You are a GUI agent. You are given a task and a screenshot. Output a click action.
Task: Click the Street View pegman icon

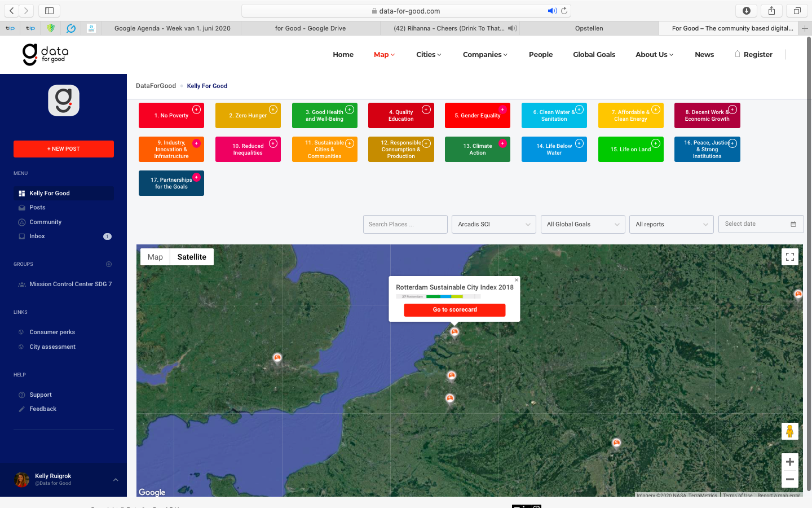point(789,431)
